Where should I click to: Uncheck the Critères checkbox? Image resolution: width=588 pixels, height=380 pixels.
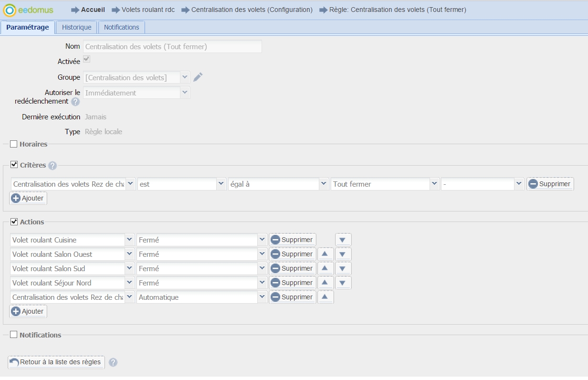[x=13, y=165]
